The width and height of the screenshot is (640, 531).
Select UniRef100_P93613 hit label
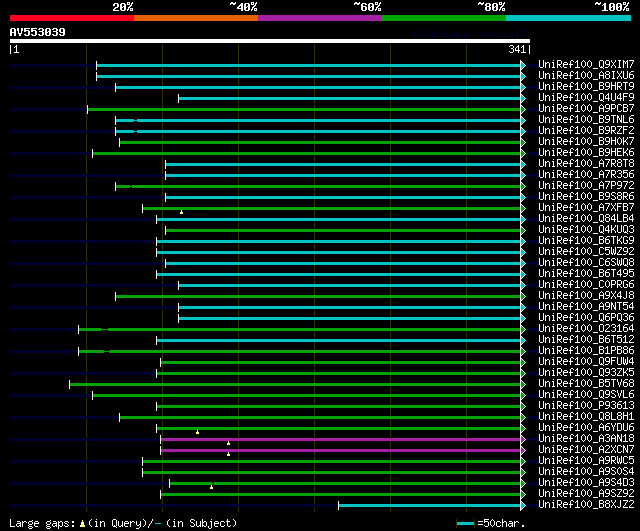[x=586, y=406]
